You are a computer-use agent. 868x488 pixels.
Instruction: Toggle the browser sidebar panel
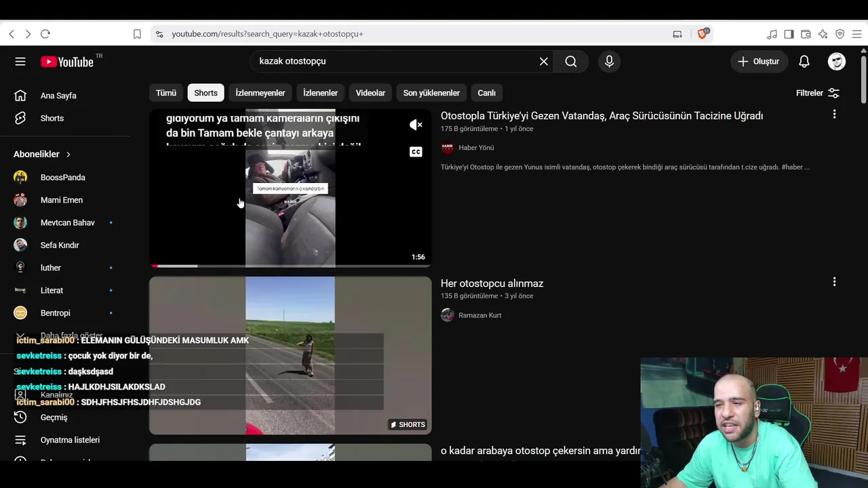coord(789,34)
